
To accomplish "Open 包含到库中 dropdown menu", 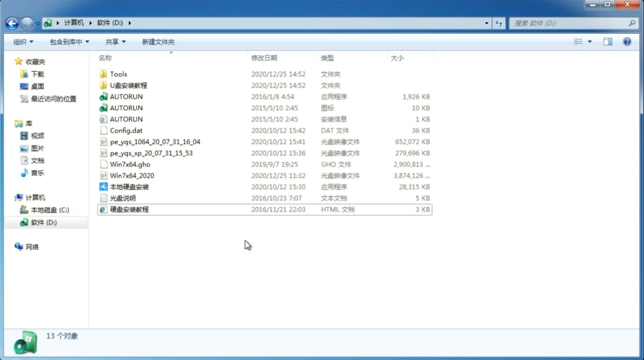I will pos(68,42).
